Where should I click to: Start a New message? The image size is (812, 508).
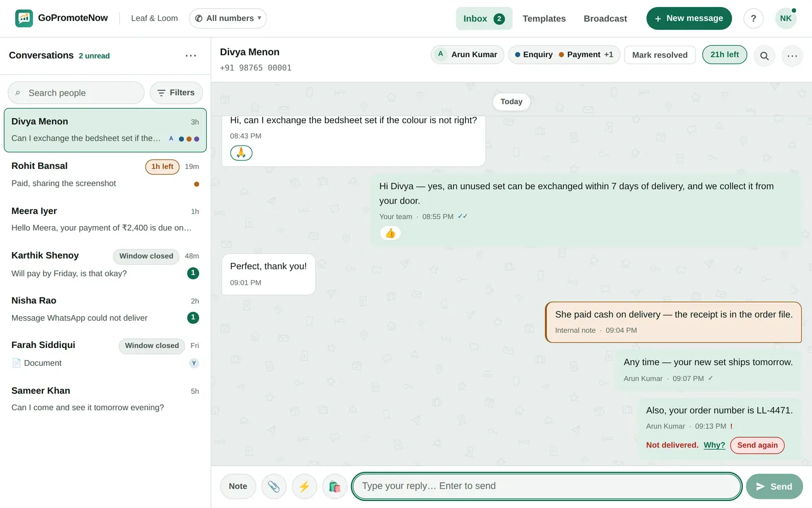[x=689, y=18]
